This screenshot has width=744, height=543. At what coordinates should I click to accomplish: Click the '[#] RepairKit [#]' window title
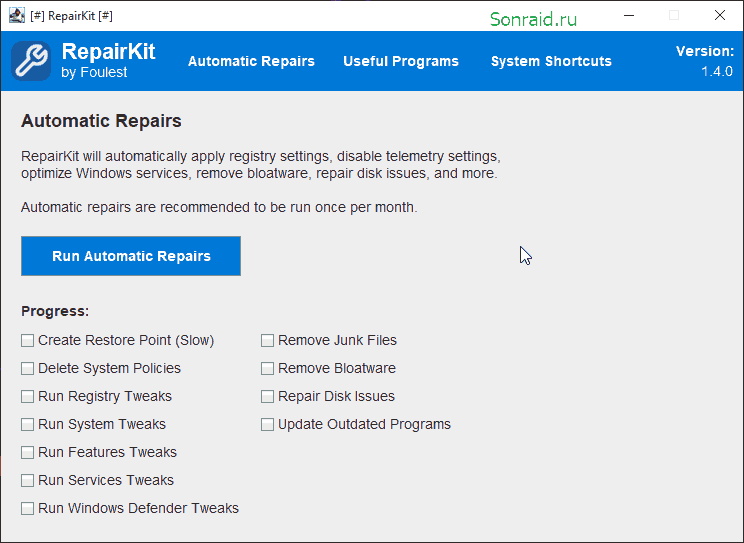coord(71,16)
